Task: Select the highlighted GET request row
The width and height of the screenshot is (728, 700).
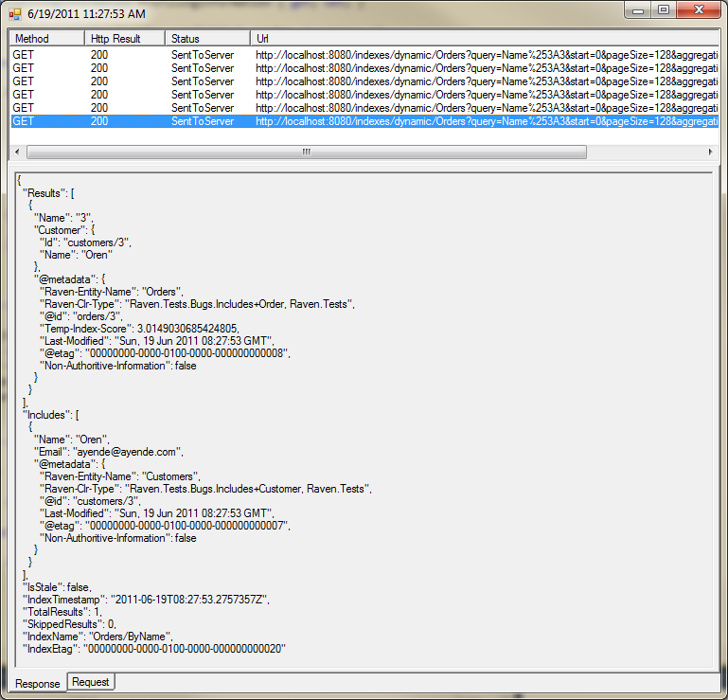Action: [x=364, y=121]
